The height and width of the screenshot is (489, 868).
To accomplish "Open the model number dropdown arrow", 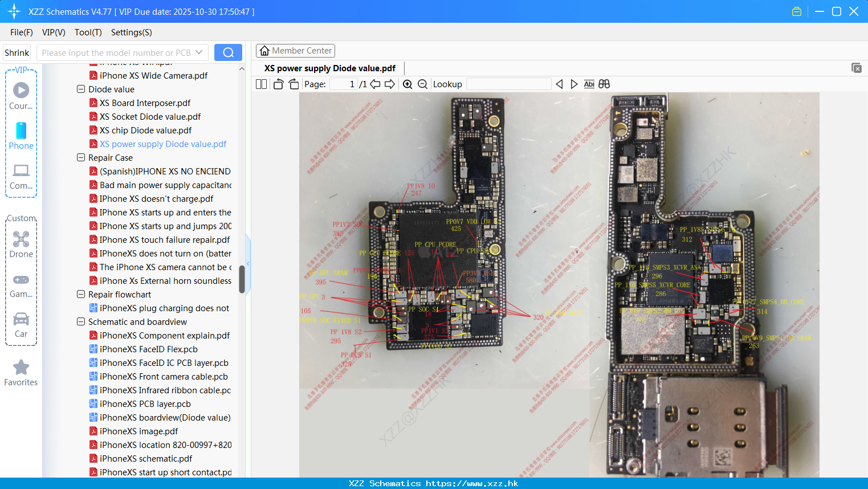I will [x=199, y=52].
